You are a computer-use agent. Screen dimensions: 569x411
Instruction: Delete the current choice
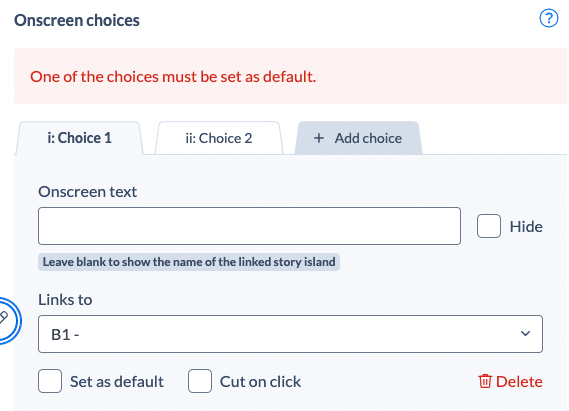coord(511,381)
